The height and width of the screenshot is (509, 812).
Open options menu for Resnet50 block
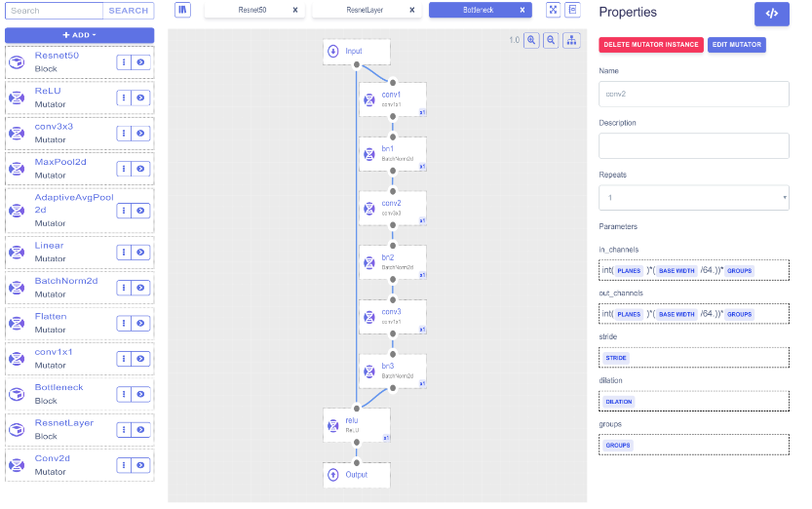[x=124, y=62]
